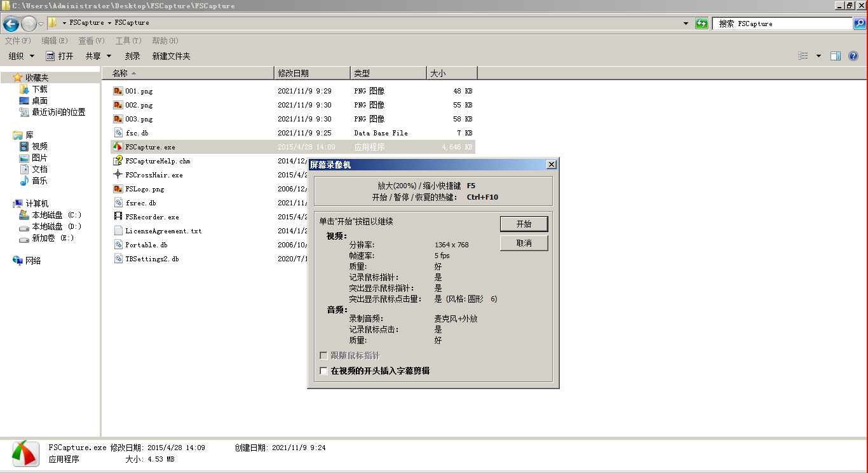Cancel the recorder dialog with 取消
This screenshot has height=473, width=868.
click(524, 242)
